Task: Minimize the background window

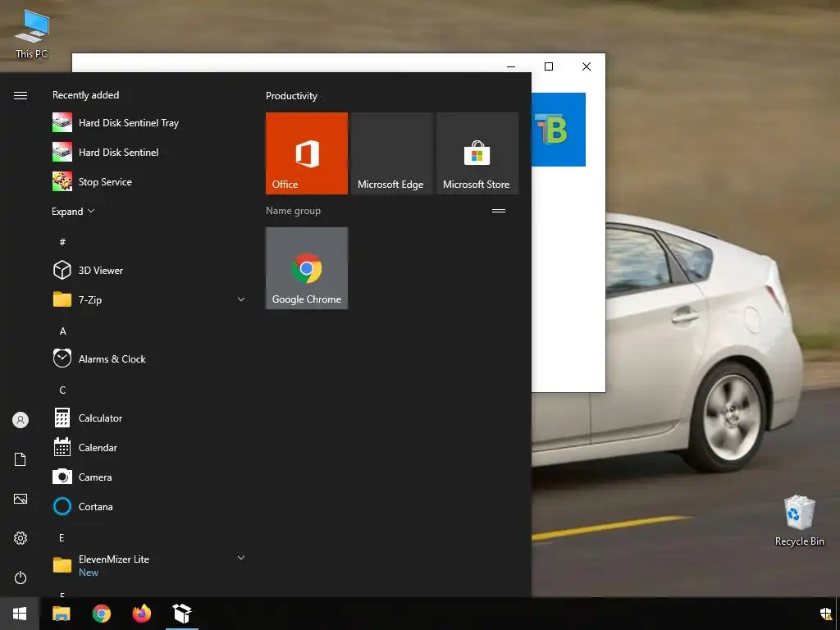Action: (511, 66)
